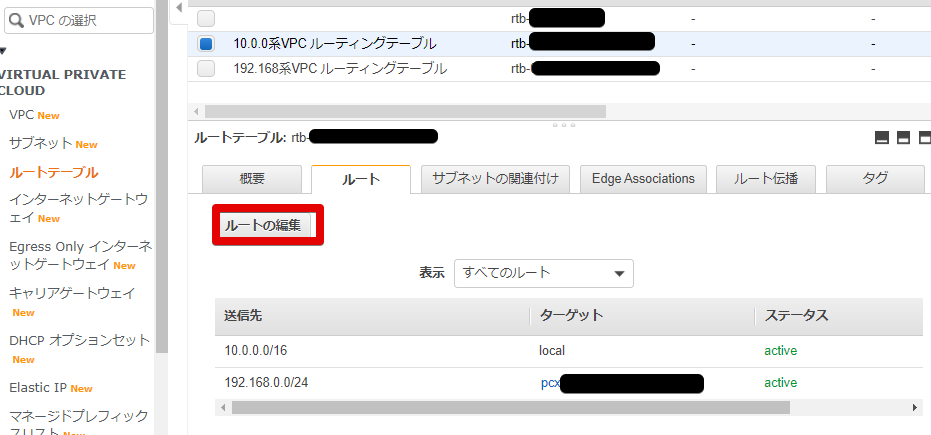This screenshot has height=435, width=931.
Task: Click the ルートの編集 button
Action: click(x=267, y=225)
